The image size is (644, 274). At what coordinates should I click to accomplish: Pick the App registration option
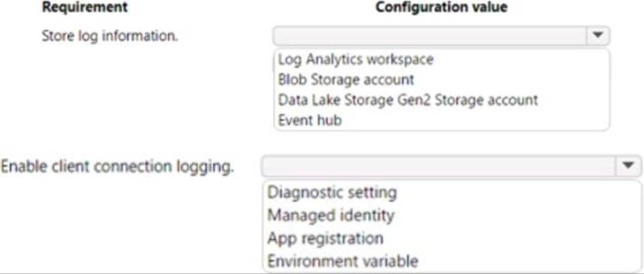click(325, 238)
